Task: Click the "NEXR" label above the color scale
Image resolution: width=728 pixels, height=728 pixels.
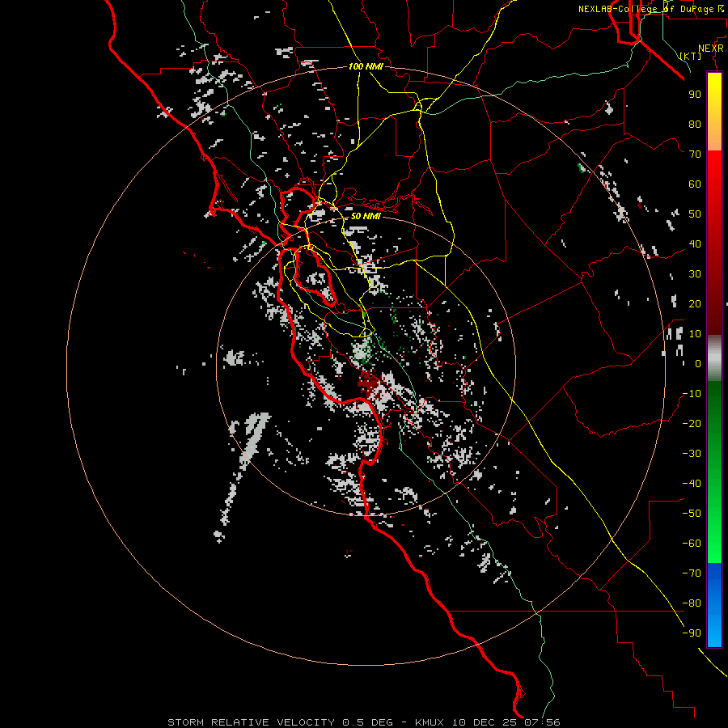Action: (x=711, y=49)
